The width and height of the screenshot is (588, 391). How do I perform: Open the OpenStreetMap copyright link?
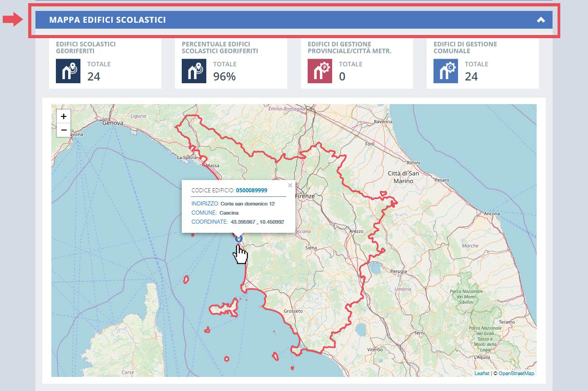[517, 373]
